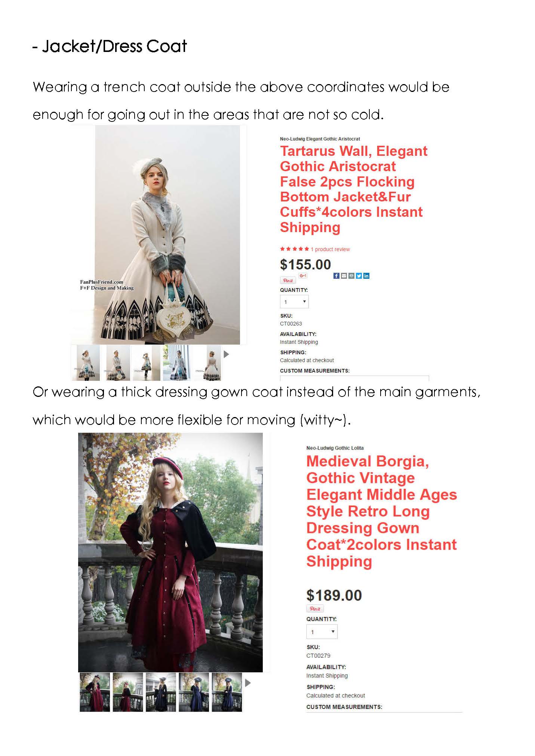Image resolution: width=535 pixels, height=756 pixels.
Task: Select the first red coat thumbnail
Action: pyautogui.click(x=95, y=692)
